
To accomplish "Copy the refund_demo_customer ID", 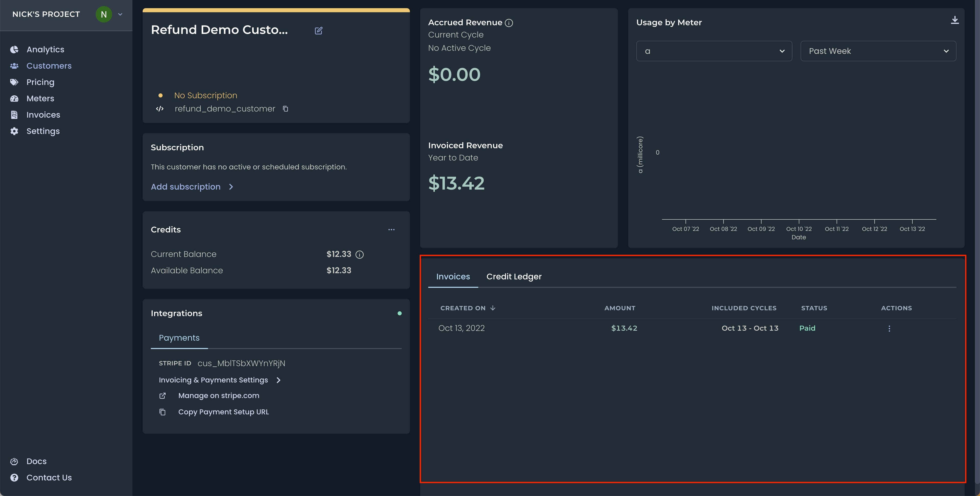I will point(285,109).
